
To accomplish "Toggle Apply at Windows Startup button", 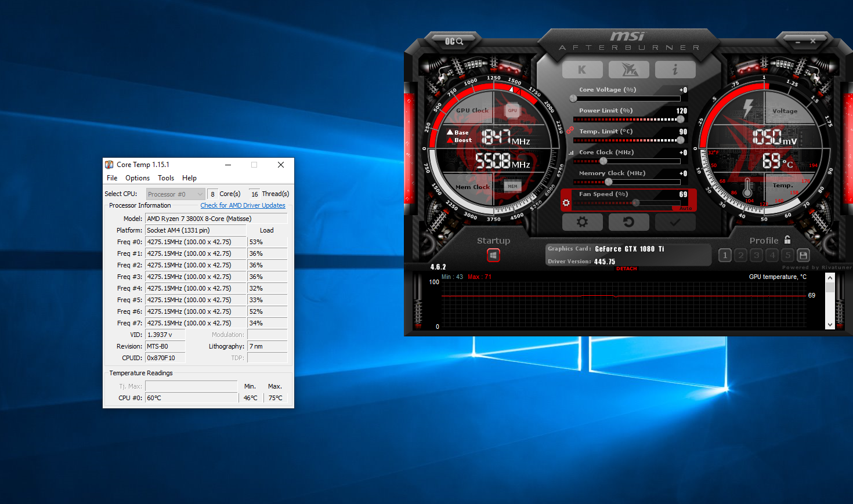I will pos(493,255).
